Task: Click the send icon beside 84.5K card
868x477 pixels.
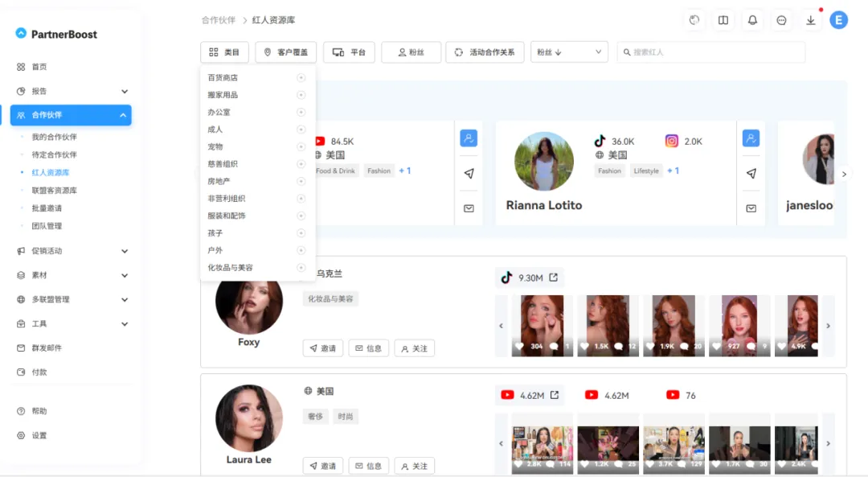Action: pos(469,174)
